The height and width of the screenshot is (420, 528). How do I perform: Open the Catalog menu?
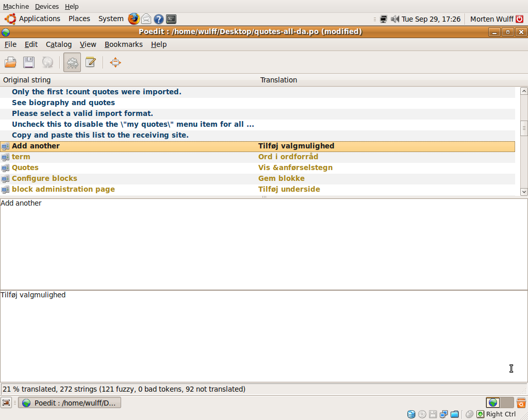tap(59, 44)
